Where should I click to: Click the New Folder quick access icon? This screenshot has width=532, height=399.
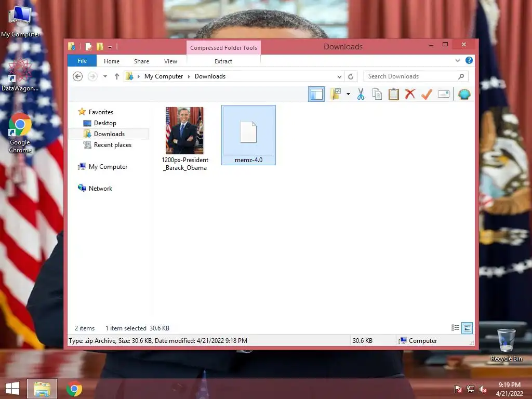(100, 46)
